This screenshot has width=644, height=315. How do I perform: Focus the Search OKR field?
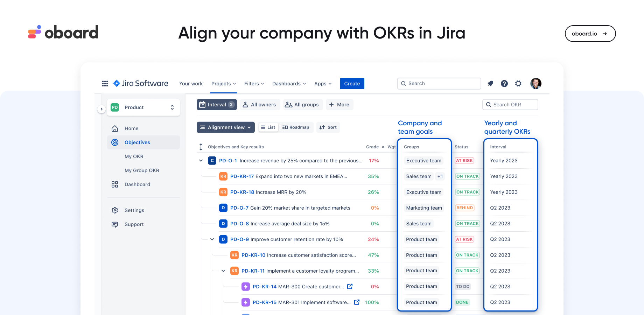510,105
